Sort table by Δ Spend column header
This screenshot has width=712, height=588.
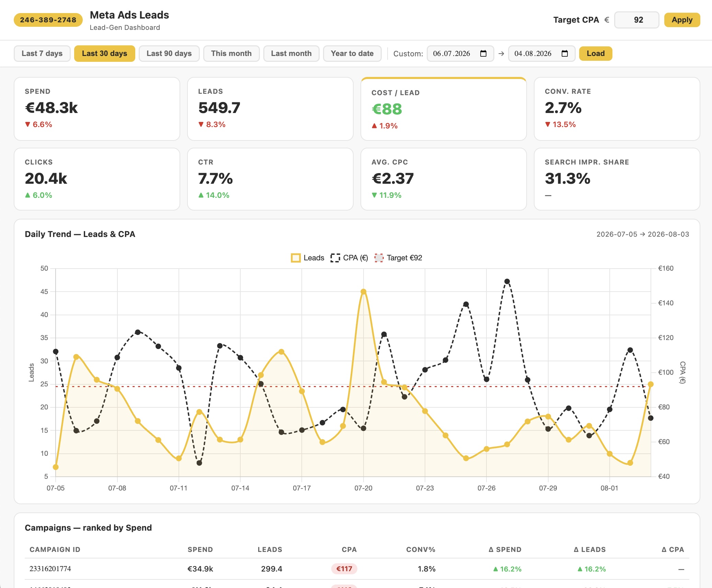[x=505, y=550]
